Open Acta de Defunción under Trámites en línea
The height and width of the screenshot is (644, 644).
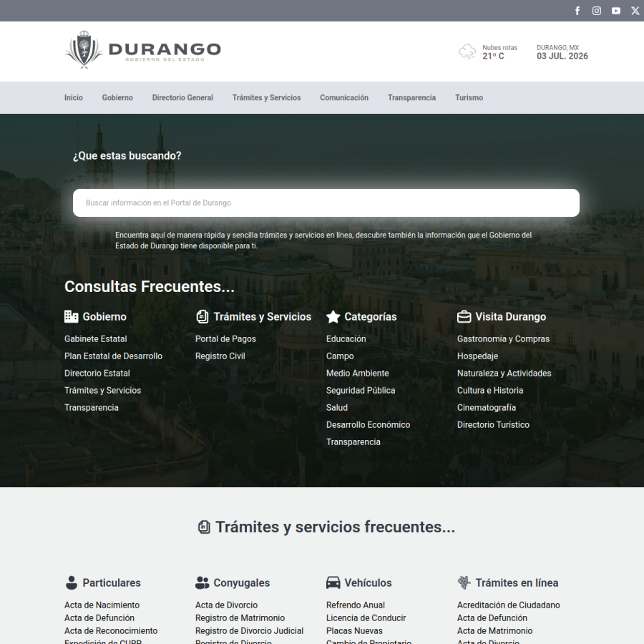point(492,618)
